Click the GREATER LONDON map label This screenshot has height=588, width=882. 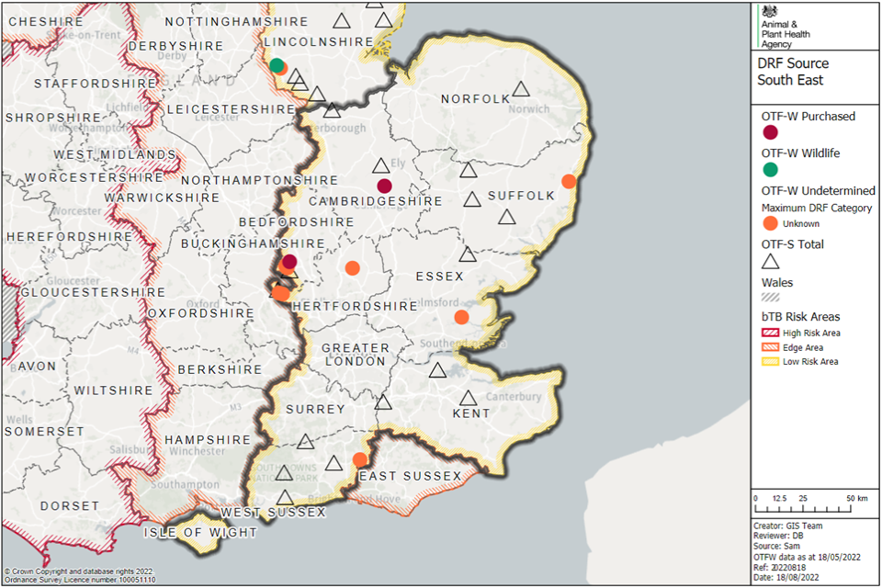355,355
